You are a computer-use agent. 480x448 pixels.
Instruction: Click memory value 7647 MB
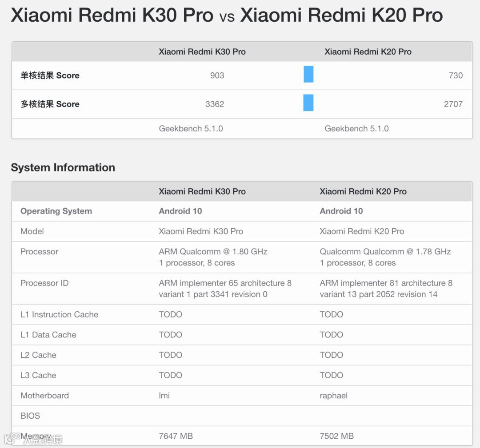pyautogui.click(x=176, y=436)
